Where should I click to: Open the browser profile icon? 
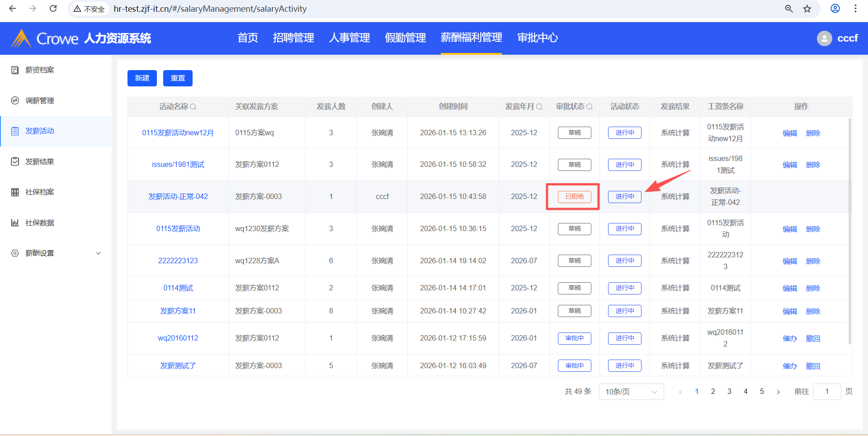coord(835,9)
